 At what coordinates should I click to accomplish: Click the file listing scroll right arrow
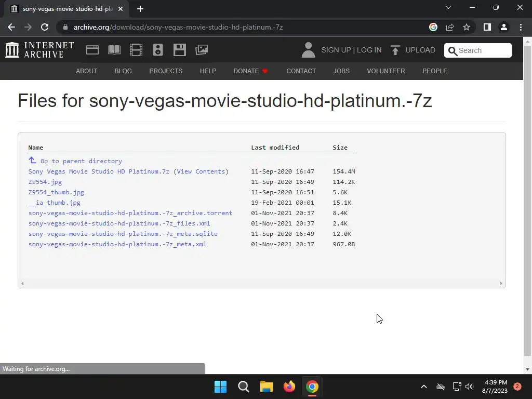501,283
